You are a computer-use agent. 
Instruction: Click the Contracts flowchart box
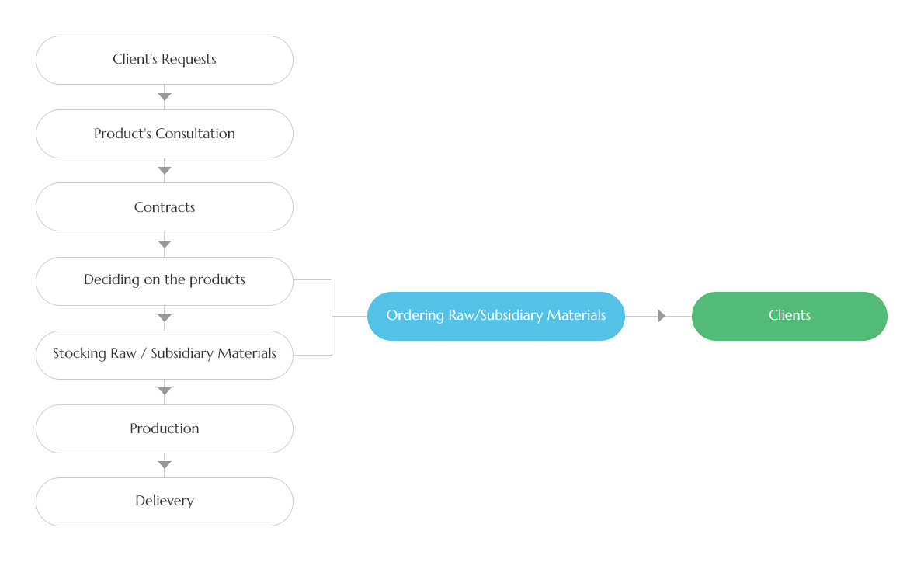165,206
